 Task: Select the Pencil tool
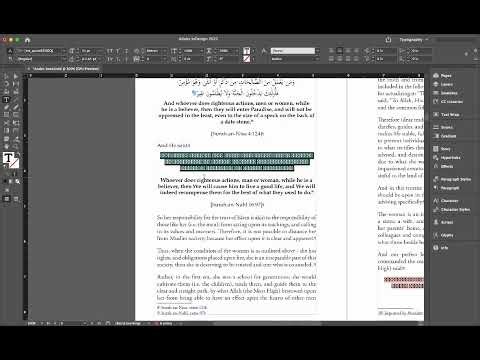click(x=15, y=107)
